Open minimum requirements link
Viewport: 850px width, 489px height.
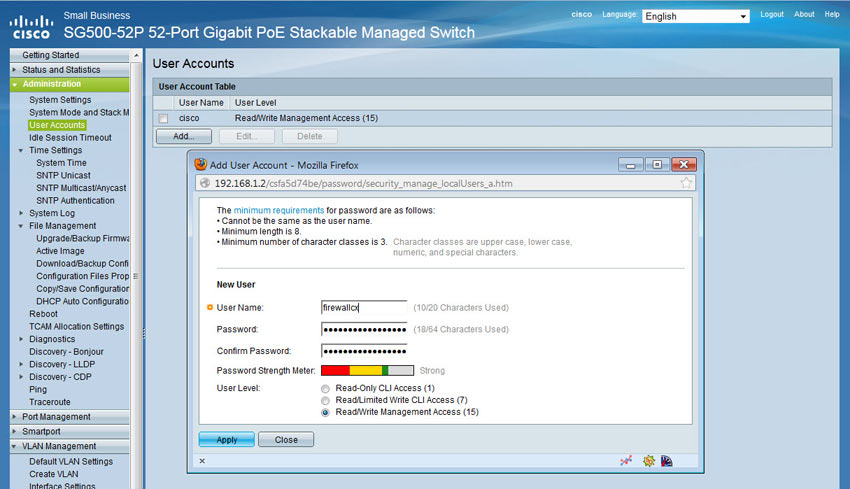click(279, 210)
